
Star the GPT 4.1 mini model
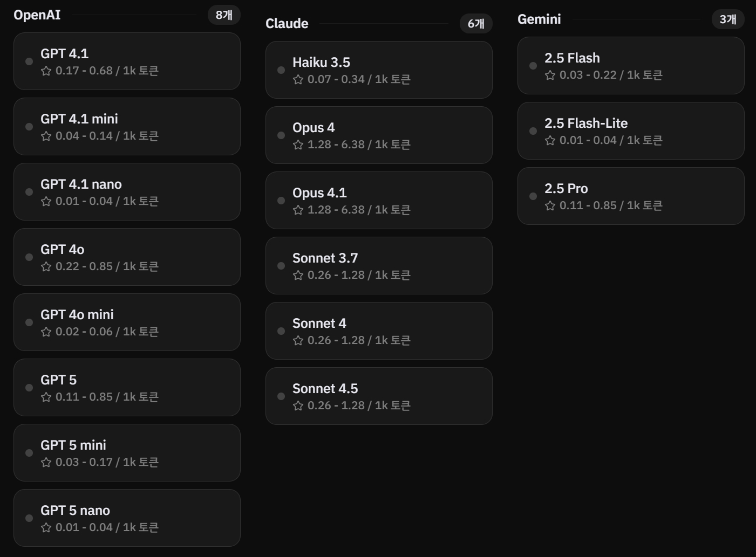[46, 136]
